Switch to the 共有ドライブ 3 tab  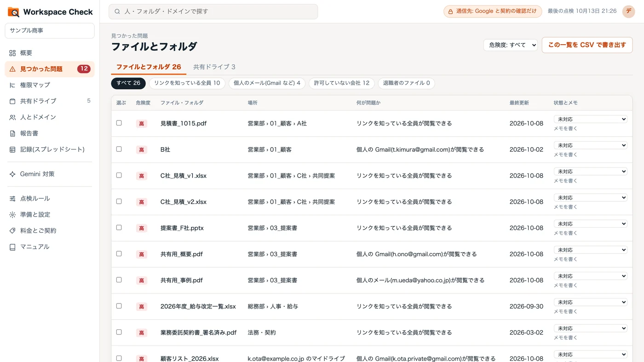[x=214, y=67]
